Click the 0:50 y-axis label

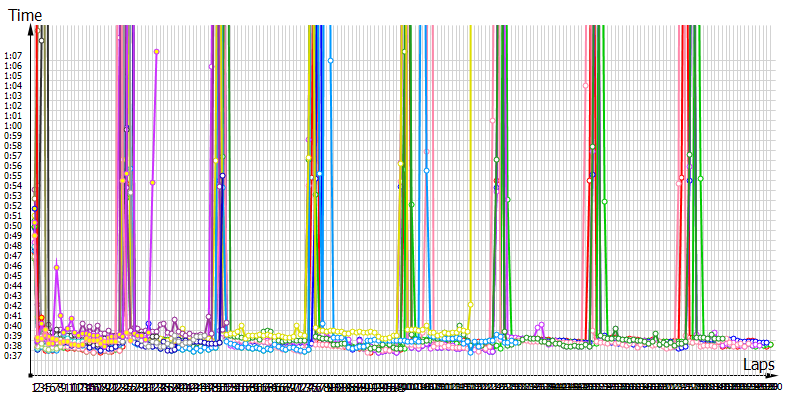13,226
